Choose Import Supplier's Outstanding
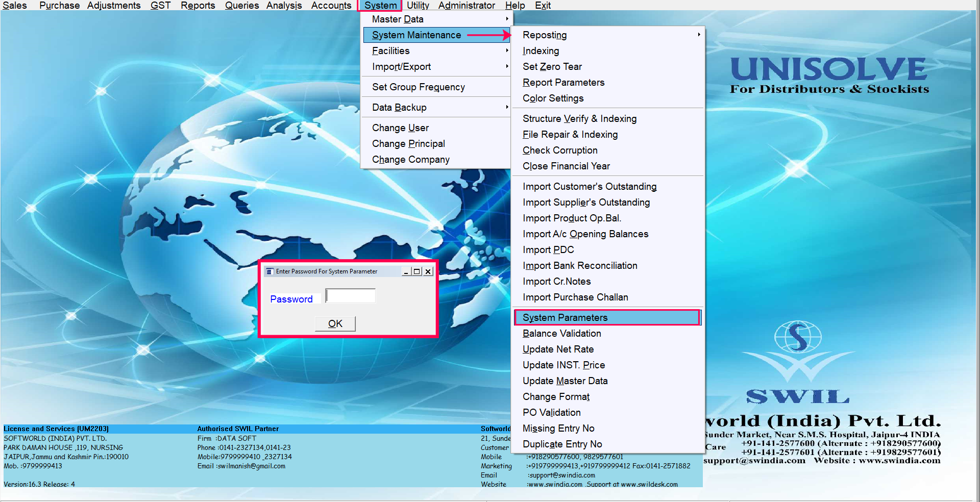The width and height of the screenshot is (980, 502). coord(608,202)
